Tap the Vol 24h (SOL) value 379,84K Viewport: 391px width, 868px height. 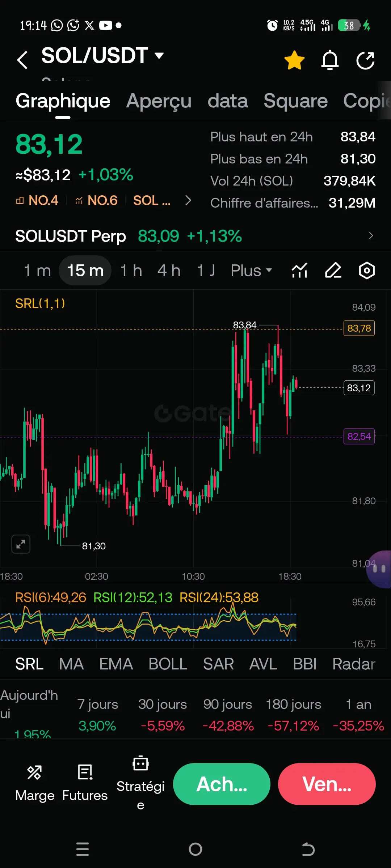[349, 181]
